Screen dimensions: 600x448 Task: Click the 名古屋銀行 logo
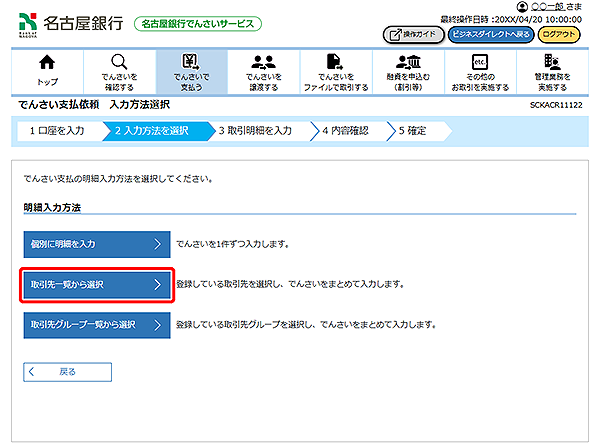(x=70, y=22)
